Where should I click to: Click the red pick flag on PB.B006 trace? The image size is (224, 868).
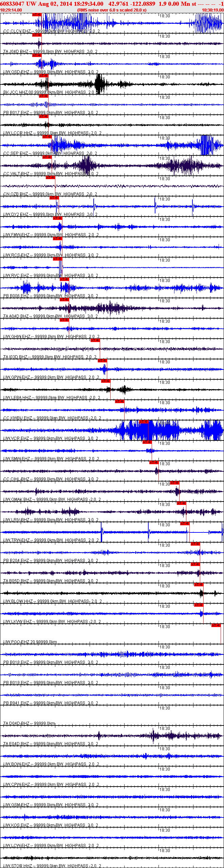tap(64, 279)
